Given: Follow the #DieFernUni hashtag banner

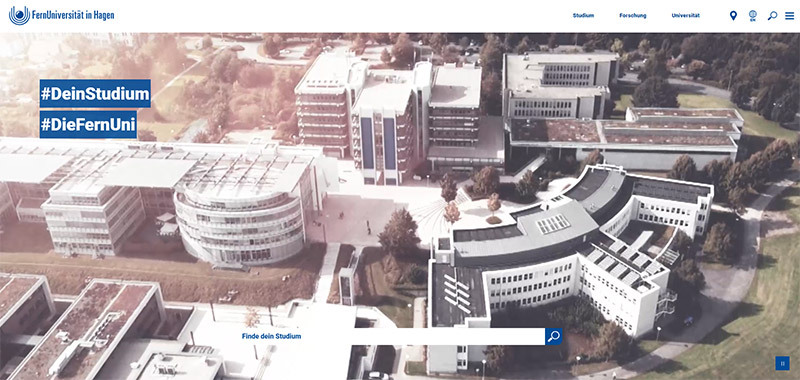Looking at the screenshot, I should coord(88,124).
